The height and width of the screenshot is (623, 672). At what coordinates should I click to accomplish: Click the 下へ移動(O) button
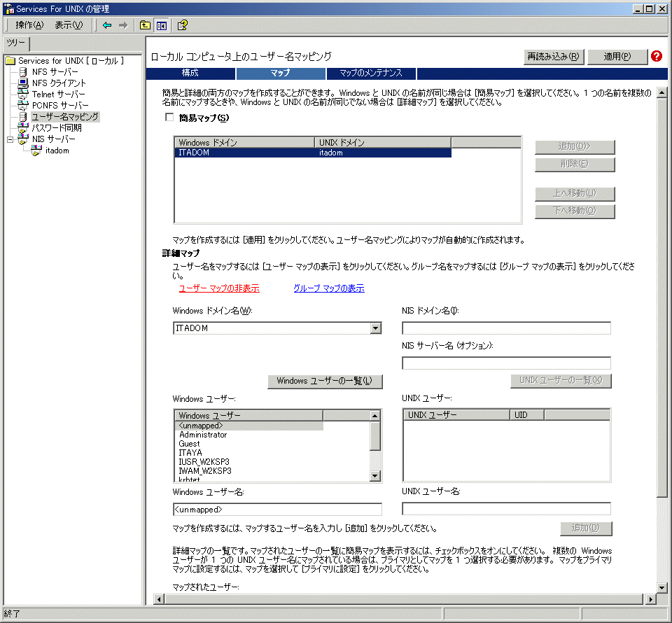[x=575, y=211]
